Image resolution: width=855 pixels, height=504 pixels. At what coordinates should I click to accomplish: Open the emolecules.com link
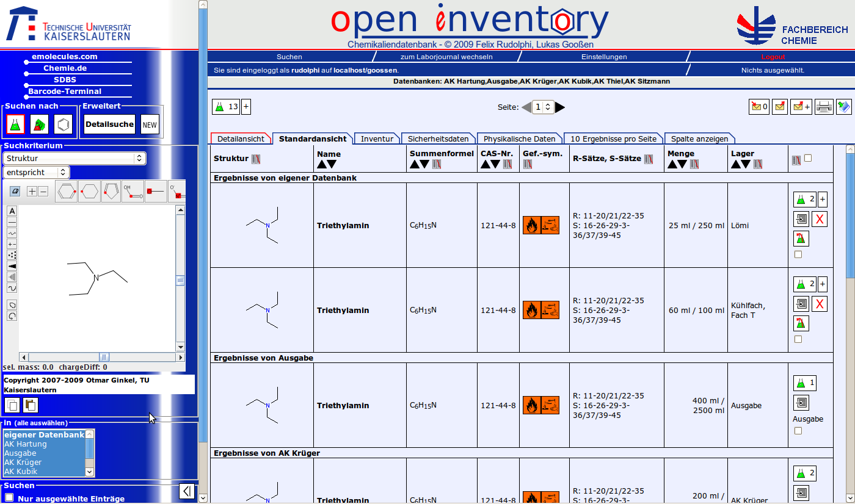[x=65, y=57]
